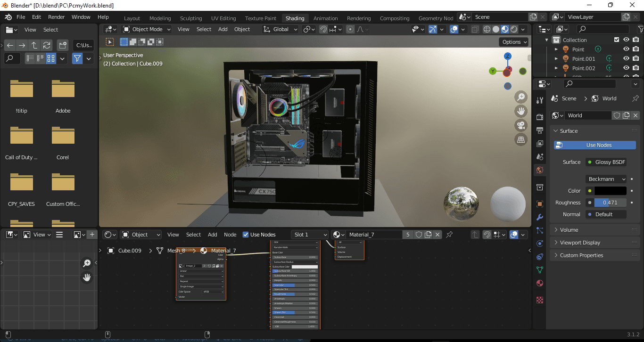Open the Global transform orientation dropdown
644x342 pixels.
tap(281, 29)
